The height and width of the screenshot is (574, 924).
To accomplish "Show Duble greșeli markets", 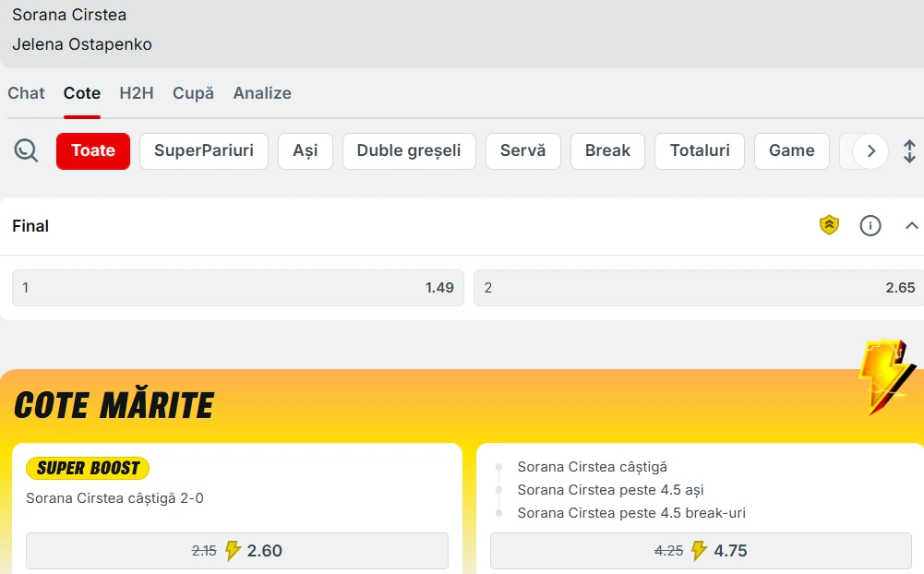I will click(409, 150).
